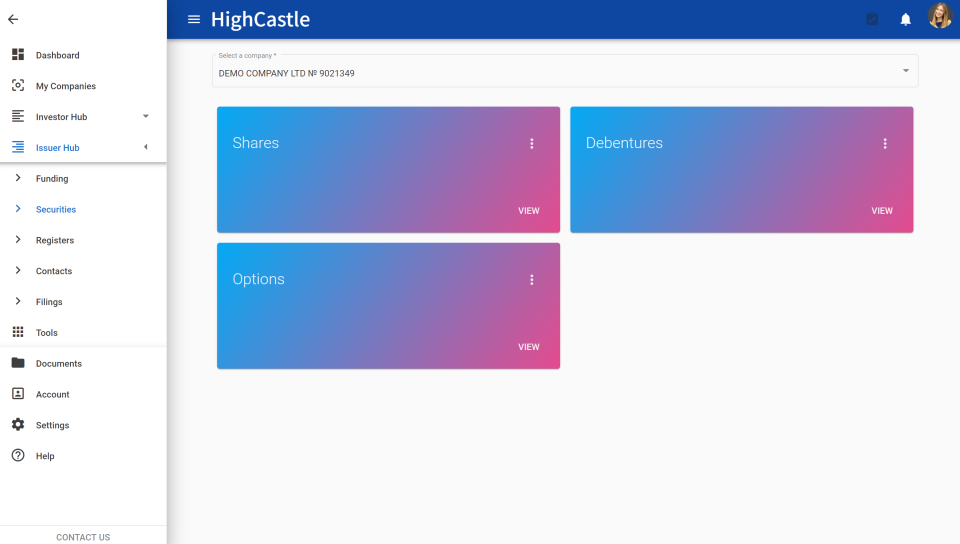Open notifications bell icon
The height and width of the screenshot is (544, 960).
906,19
